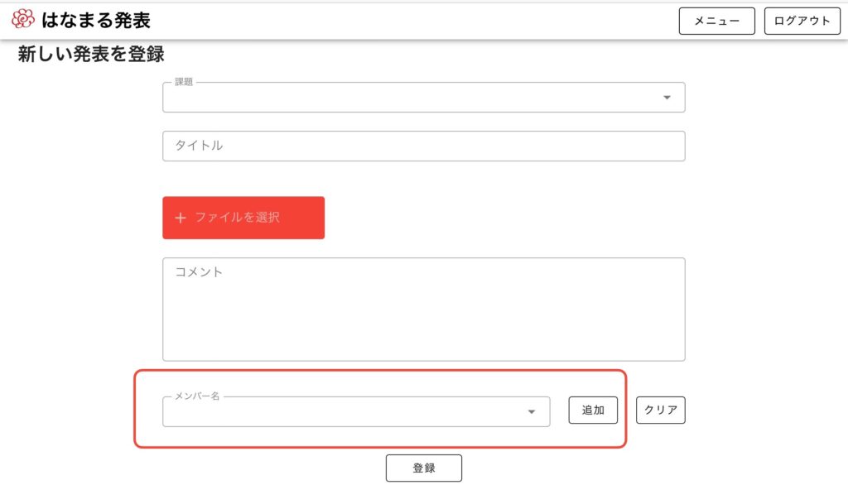Click the small 課題 field label
Screen dimensions: 848x504
tap(184, 83)
